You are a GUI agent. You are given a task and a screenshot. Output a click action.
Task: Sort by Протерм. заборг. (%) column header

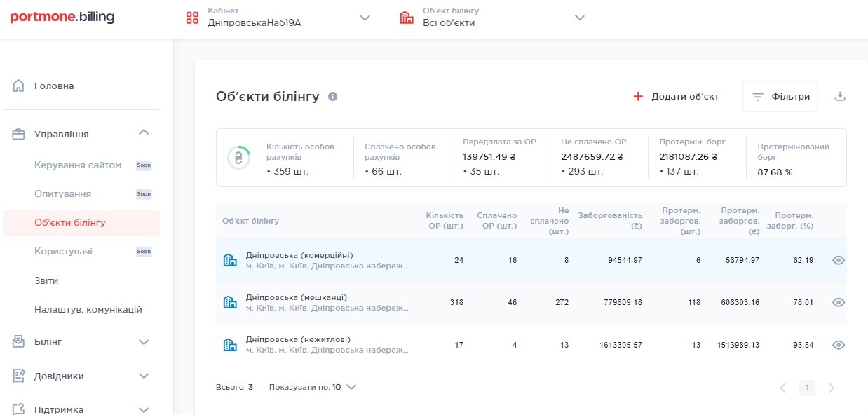tap(790, 220)
